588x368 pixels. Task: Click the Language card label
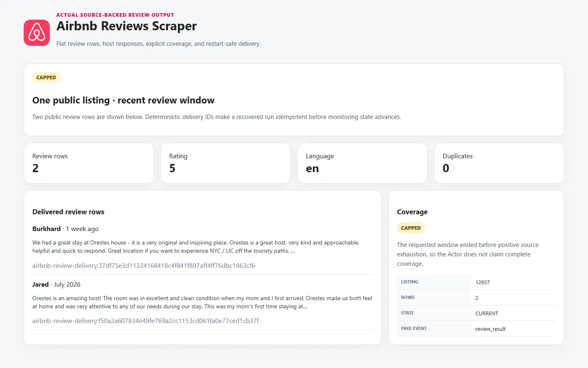320,156
